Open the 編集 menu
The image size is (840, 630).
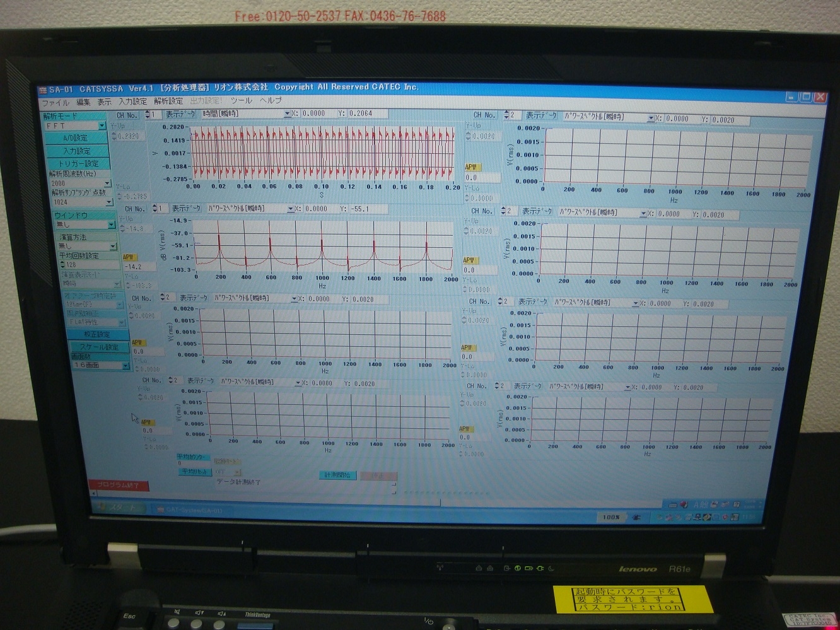tap(83, 102)
